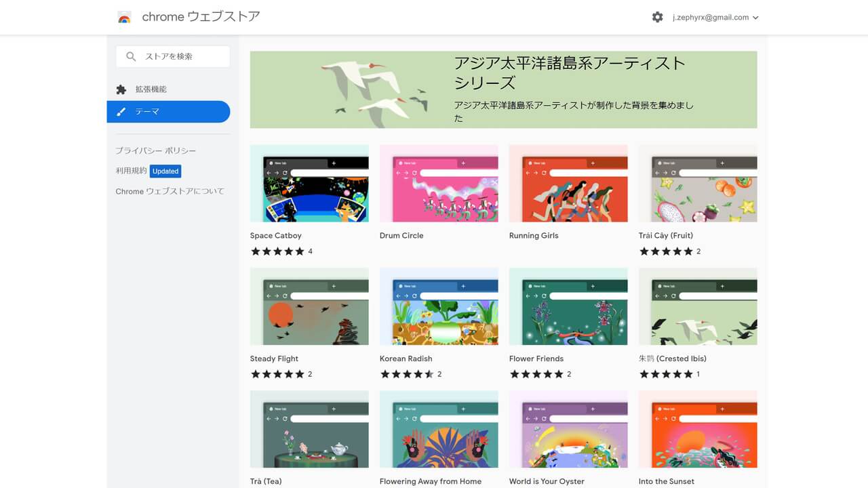Open the プライバシー ポリシー link
Screen dimensions: 868x488
tap(155, 150)
